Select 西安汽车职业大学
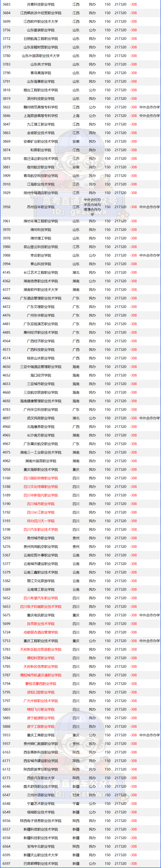The width and height of the screenshot is (161, 868). [41, 778]
